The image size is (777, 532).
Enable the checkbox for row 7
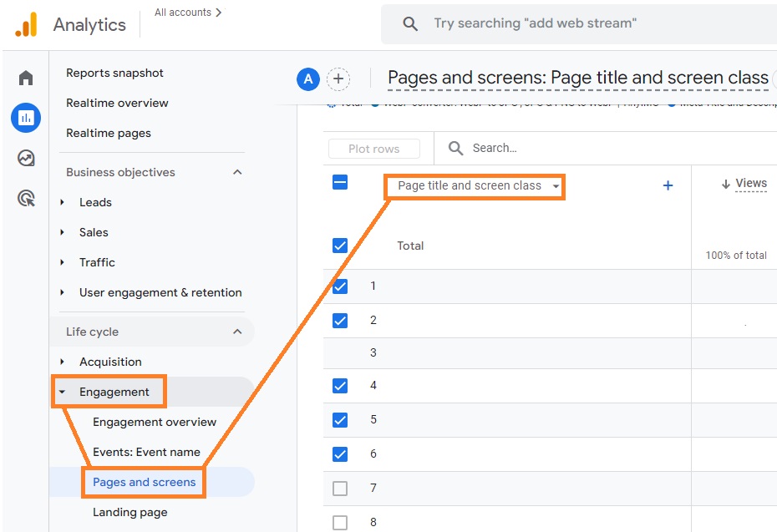click(x=340, y=488)
